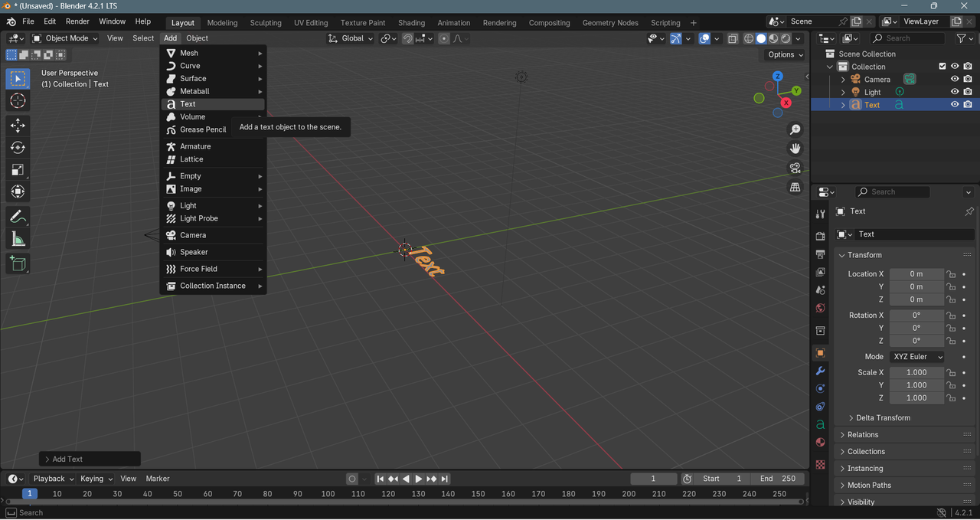980x520 pixels.
Task: Open the viewport Options dropdown
Action: [786, 54]
